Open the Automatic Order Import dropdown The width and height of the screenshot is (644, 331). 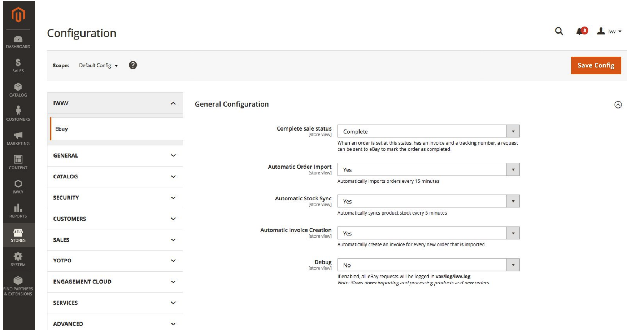coord(428,170)
